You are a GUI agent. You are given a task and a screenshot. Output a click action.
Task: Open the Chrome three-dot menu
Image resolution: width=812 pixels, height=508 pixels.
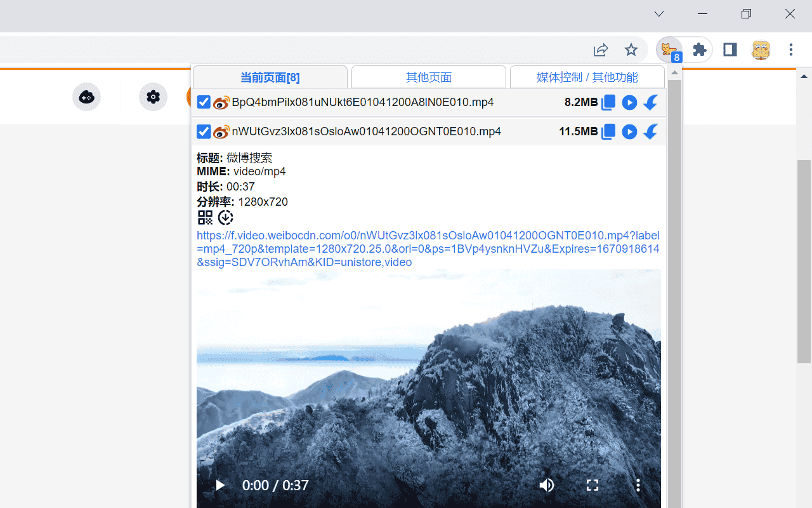click(791, 50)
